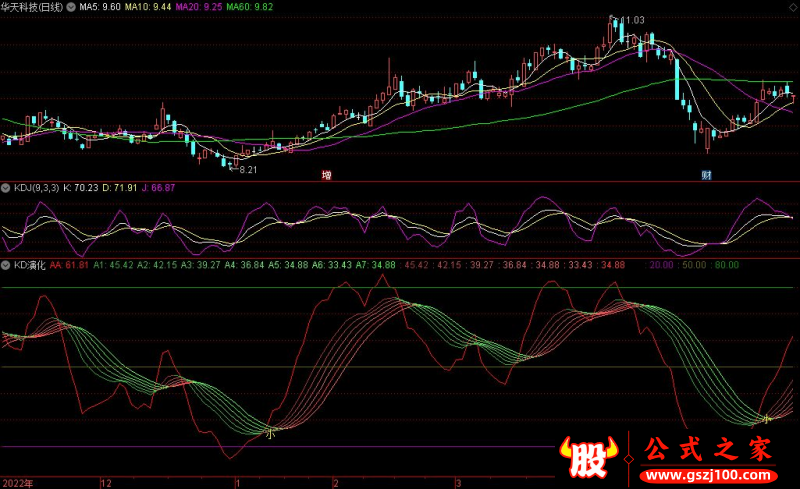
Task: Click the 11.03 high price label
Action: [630, 20]
